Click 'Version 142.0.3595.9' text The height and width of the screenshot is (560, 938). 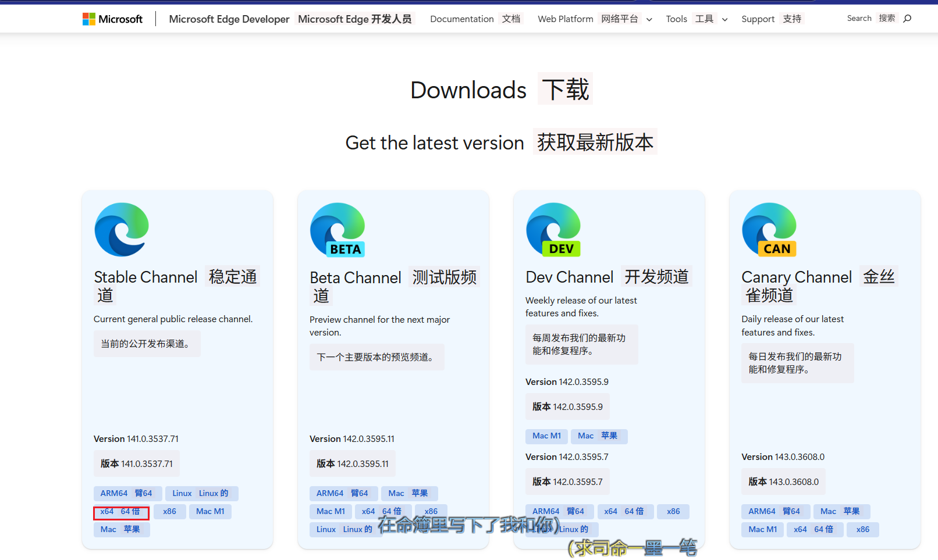[567, 382]
